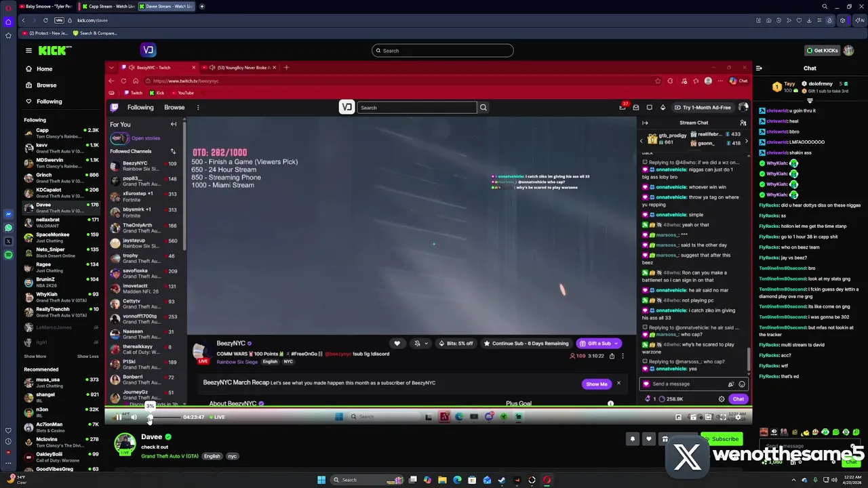868x488 pixels.
Task: Open Twitch chat community users icon
Action: click(x=743, y=123)
